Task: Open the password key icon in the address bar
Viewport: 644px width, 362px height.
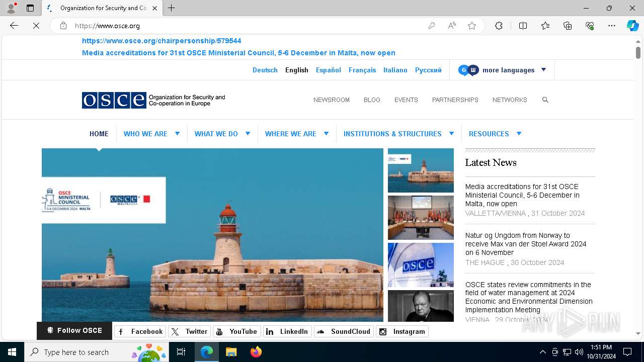Action: [x=432, y=26]
